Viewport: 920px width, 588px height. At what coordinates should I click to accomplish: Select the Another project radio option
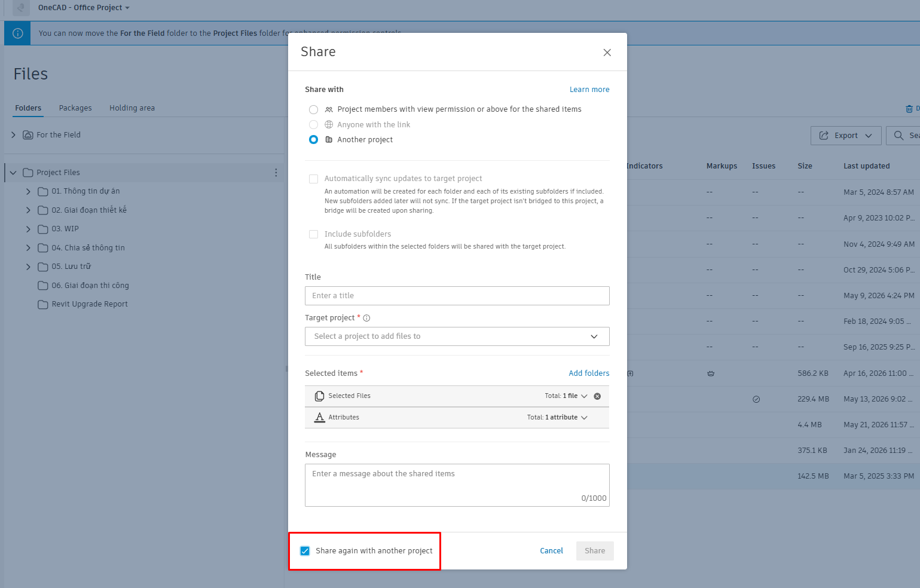click(313, 140)
